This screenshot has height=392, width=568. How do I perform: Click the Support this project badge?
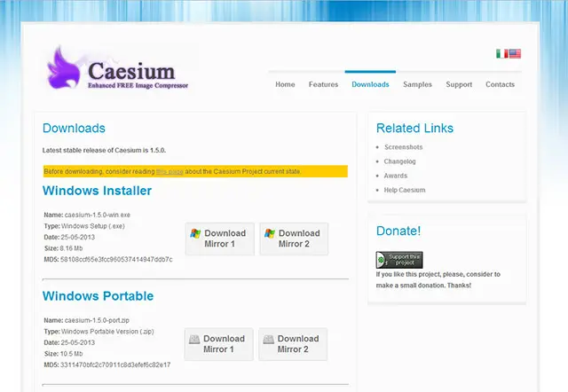pos(399,260)
